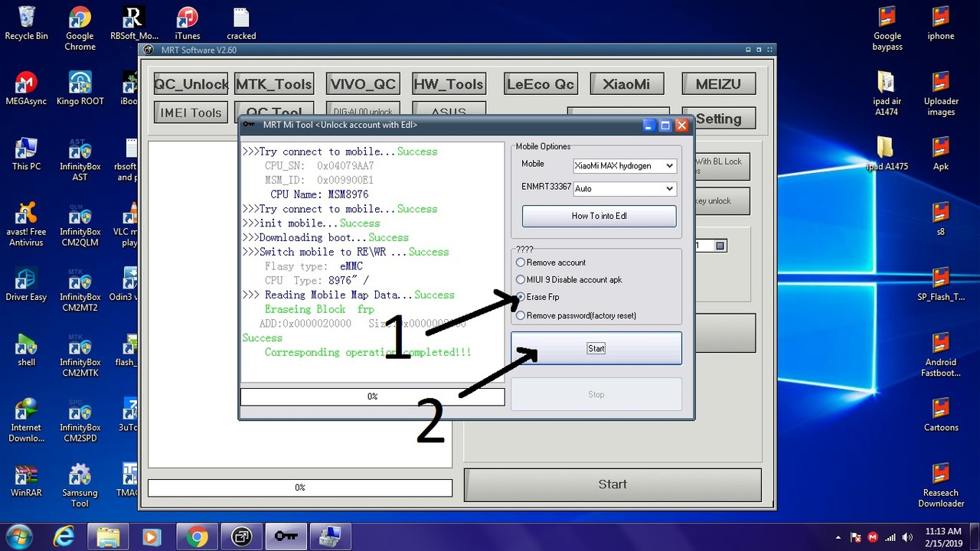Open File Explorer from the taskbar
The width and height of the screenshot is (980, 551).
108,536
